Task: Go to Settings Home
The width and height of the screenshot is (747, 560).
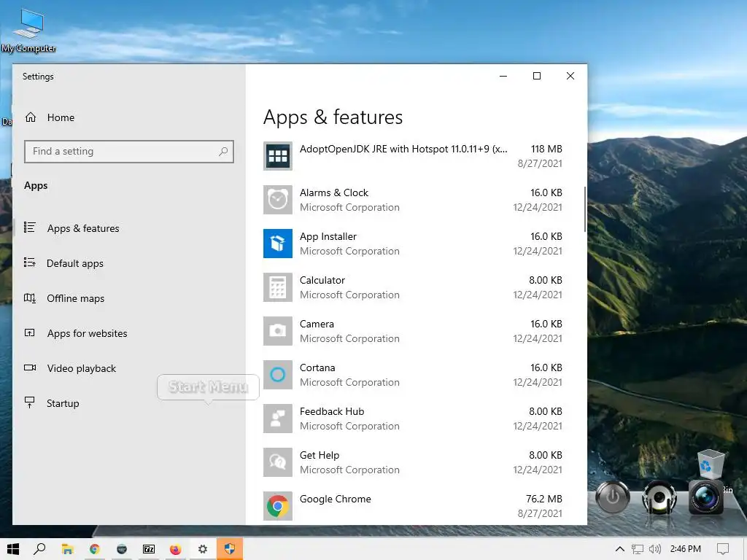Action: (61, 117)
